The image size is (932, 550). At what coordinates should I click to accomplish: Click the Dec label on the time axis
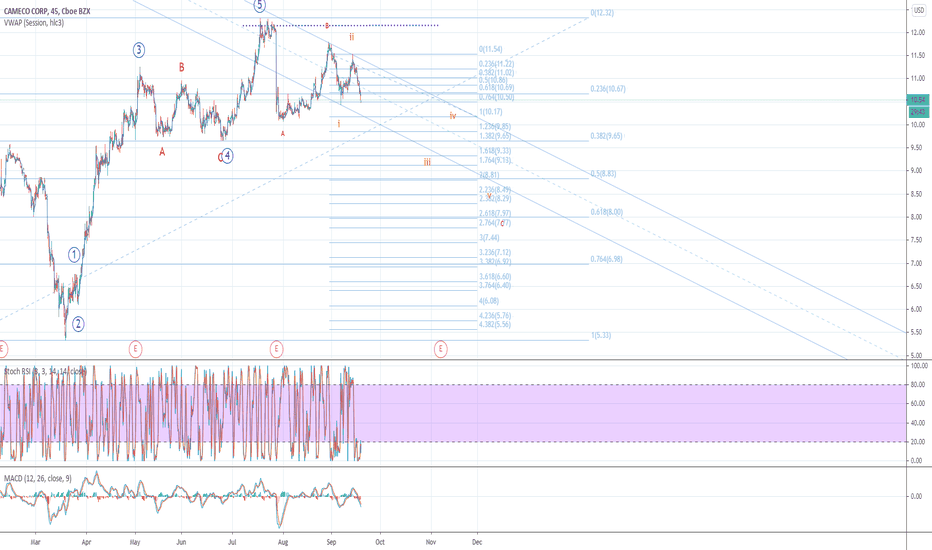477,542
